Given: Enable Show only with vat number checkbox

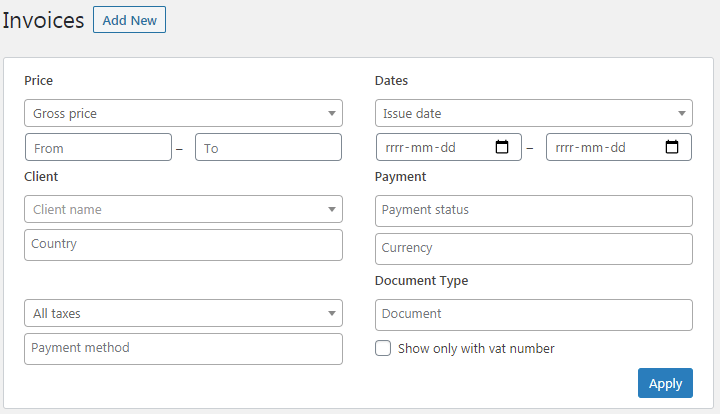Looking at the screenshot, I should click(383, 348).
